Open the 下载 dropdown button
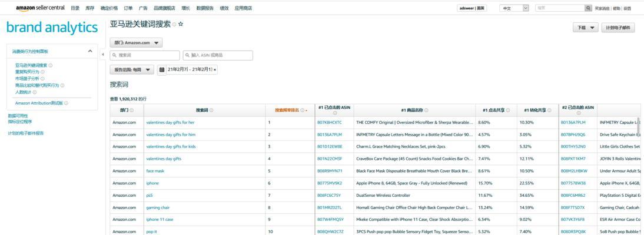Viewport: 644px width, 235px height. [x=585, y=28]
